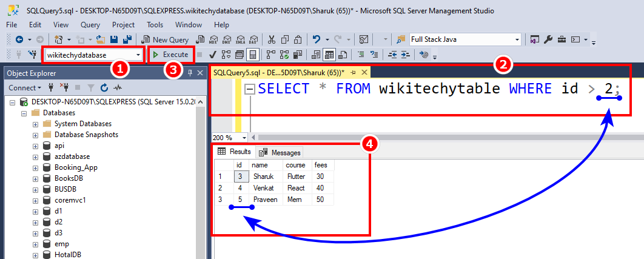Refresh the Object Explorer tree

point(104,88)
